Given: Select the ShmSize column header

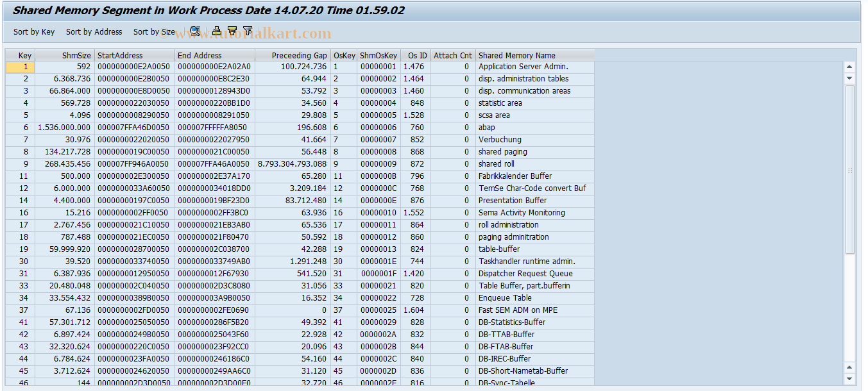Looking at the screenshot, I should point(65,55).
